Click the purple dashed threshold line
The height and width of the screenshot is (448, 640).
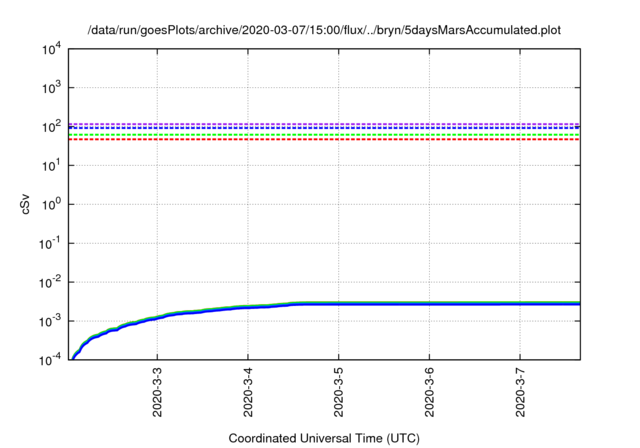(324, 124)
